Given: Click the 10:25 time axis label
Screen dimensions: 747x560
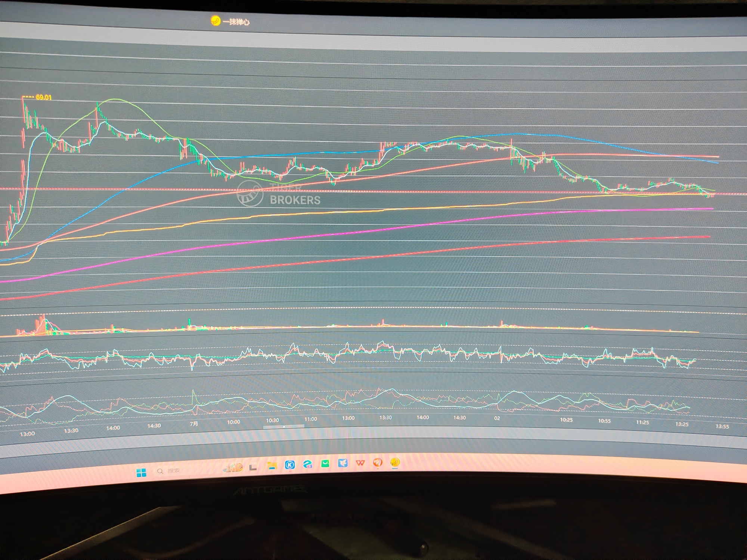Looking at the screenshot, I should click(x=566, y=420).
